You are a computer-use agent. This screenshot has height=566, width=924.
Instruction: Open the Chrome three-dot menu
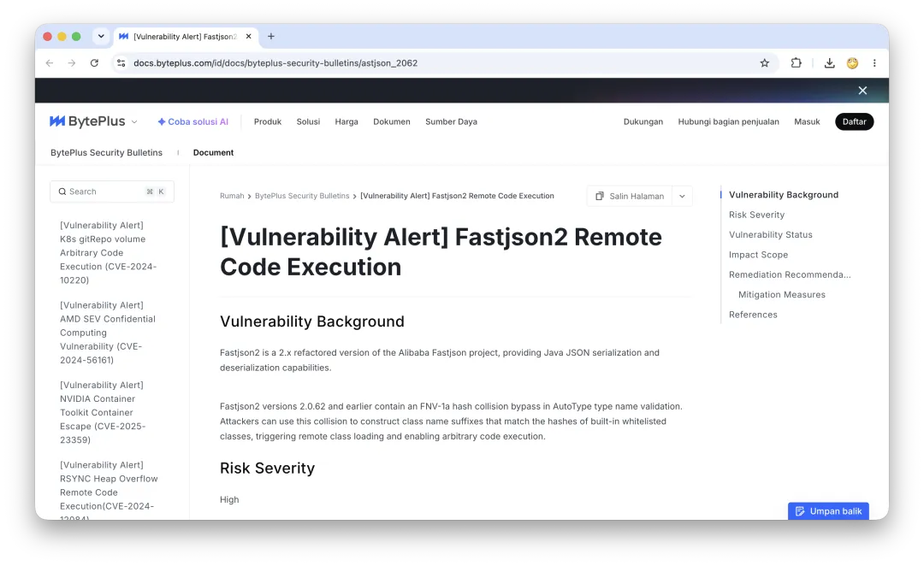coord(874,63)
